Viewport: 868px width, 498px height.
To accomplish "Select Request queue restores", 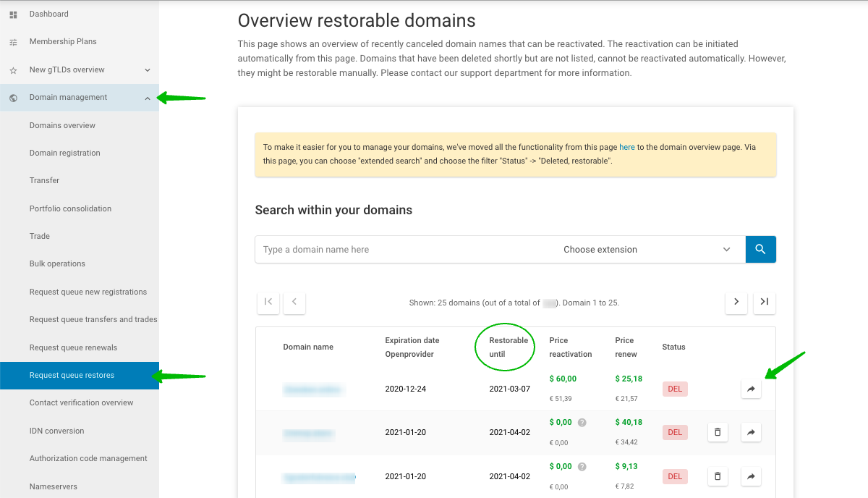I will click(x=80, y=375).
